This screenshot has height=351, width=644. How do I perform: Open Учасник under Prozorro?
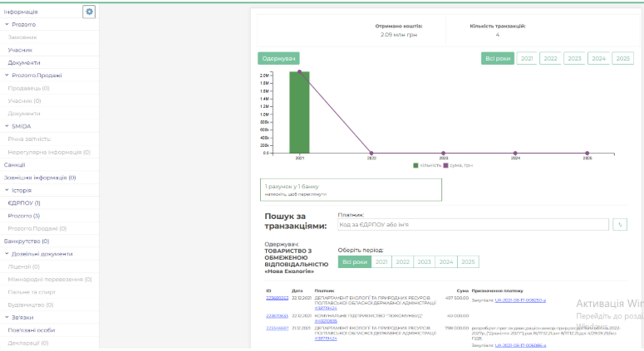pos(20,50)
